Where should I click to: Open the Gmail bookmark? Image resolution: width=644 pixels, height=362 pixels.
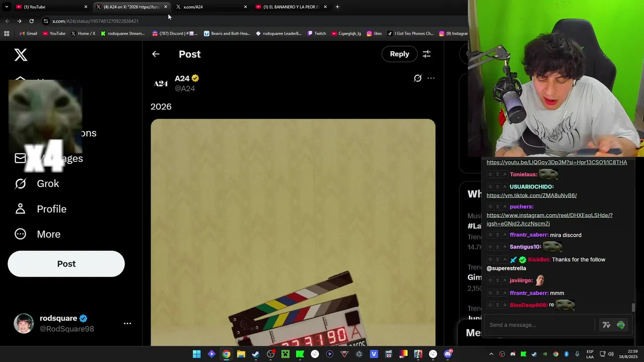coord(28,34)
